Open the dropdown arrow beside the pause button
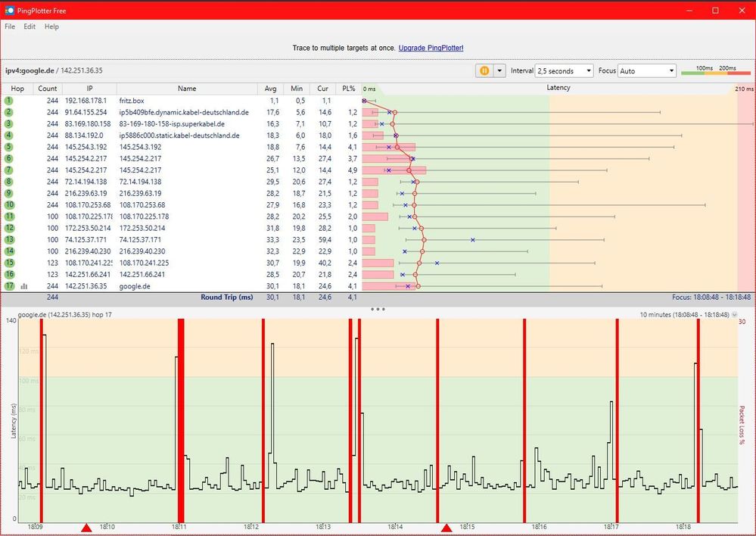This screenshot has width=756, height=536. 499,71
